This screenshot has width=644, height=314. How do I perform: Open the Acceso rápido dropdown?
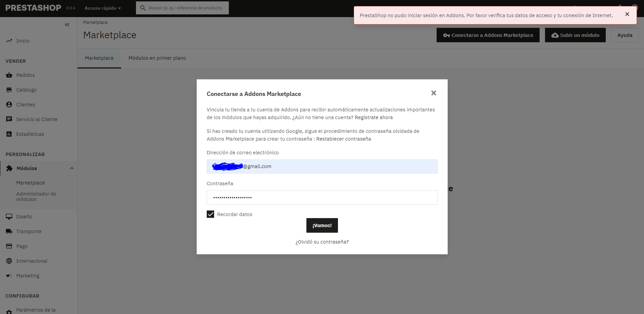(x=103, y=8)
